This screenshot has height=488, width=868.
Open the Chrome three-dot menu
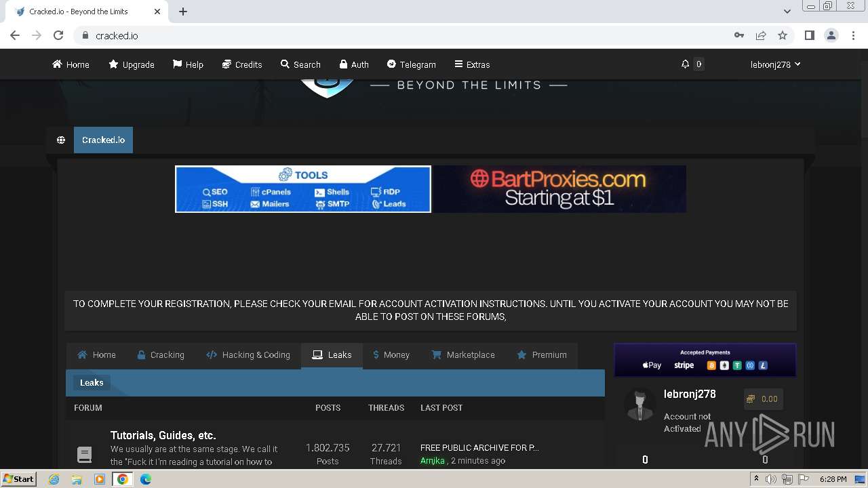point(852,35)
